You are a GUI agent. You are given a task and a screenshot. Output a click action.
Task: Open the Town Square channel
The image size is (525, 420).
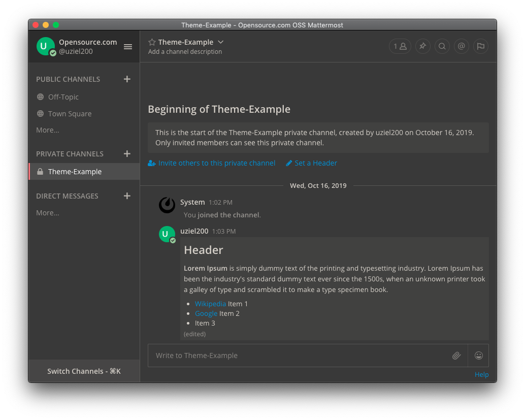point(84,114)
